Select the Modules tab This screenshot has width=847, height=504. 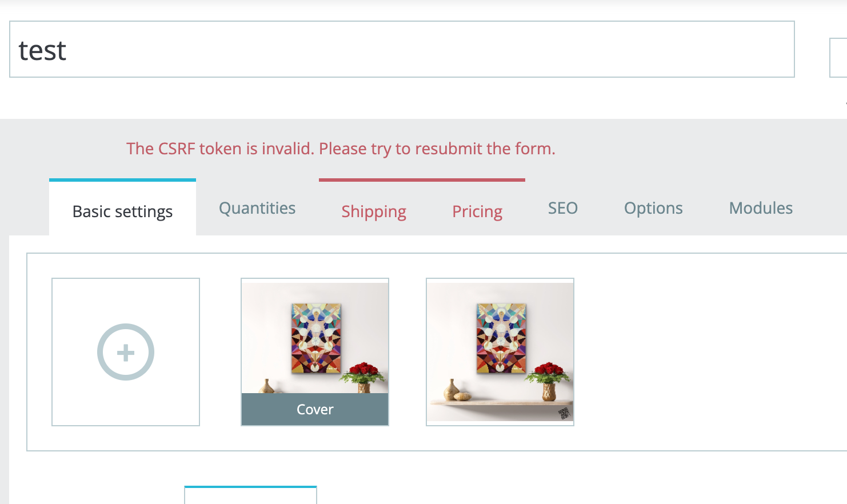click(761, 208)
